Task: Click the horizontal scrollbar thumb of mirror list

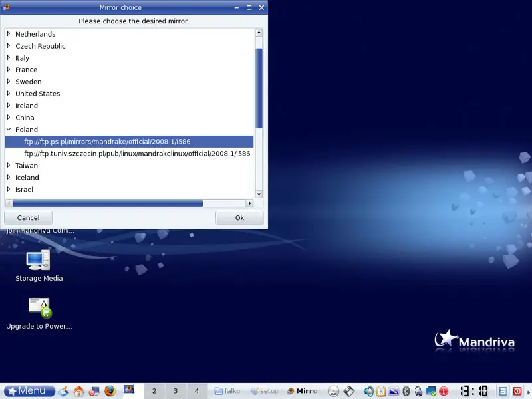Action: tap(108, 203)
